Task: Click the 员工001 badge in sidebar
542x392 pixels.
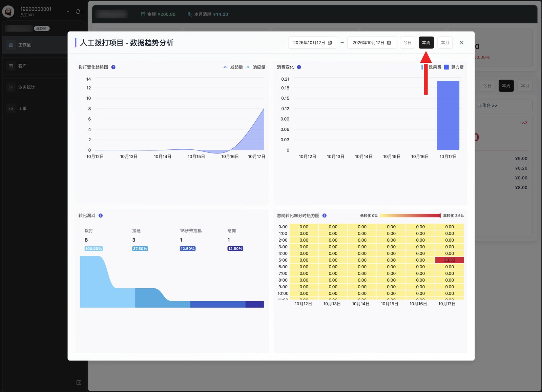Action: click(x=42, y=28)
